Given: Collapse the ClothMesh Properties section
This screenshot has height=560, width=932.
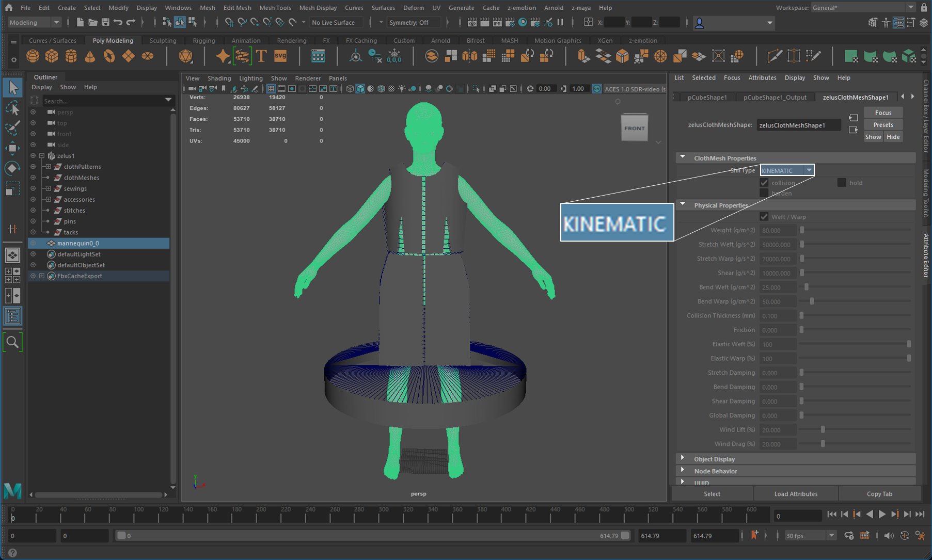Looking at the screenshot, I should tap(683, 157).
